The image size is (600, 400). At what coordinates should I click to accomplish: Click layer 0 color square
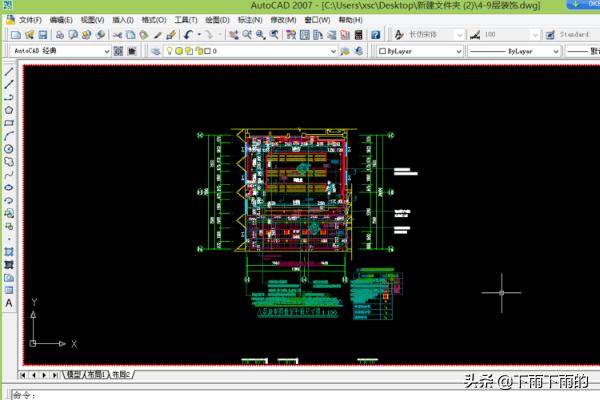click(x=207, y=51)
